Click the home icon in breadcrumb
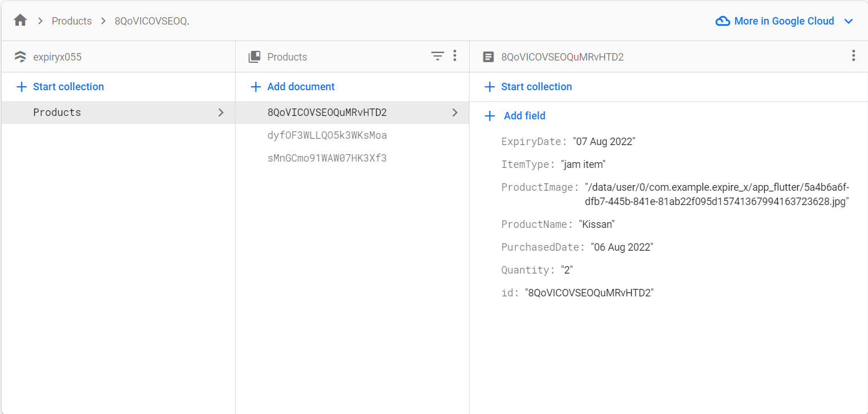The image size is (868, 414). [21, 21]
